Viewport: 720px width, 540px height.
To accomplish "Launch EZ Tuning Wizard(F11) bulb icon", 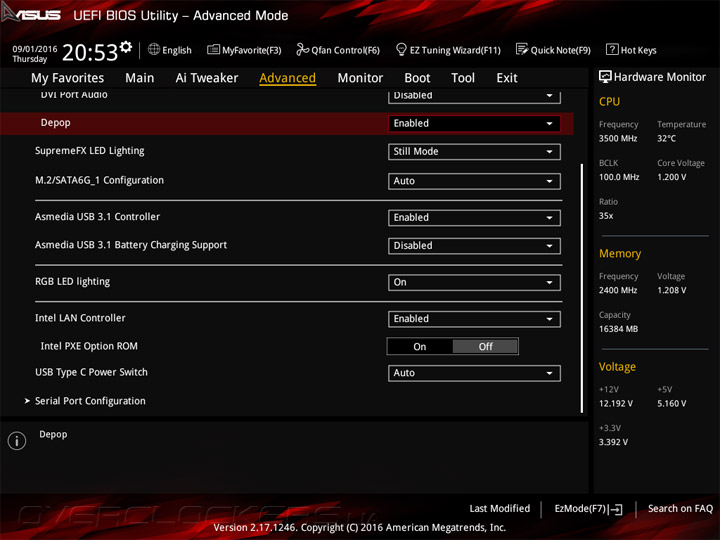I will pyautogui.click(x=401, y=50).
